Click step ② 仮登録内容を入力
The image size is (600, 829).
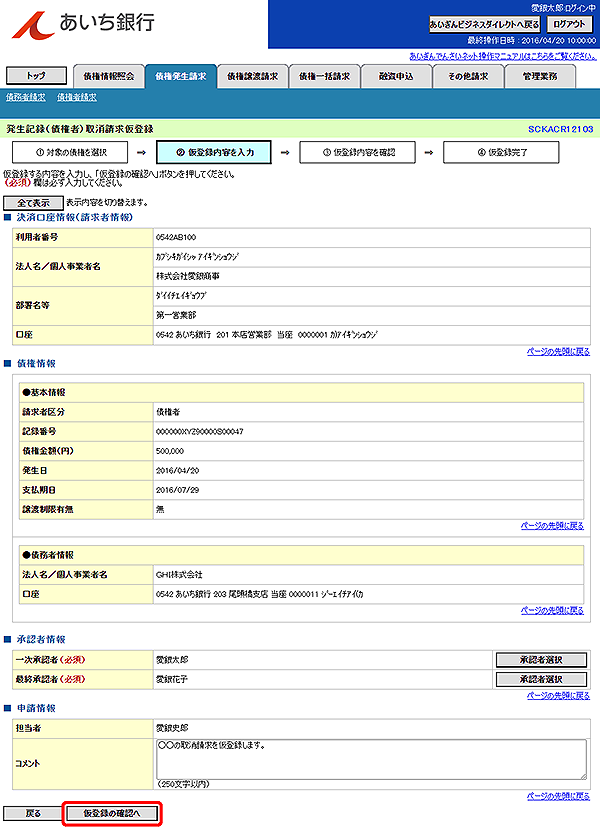click(214, 152)
